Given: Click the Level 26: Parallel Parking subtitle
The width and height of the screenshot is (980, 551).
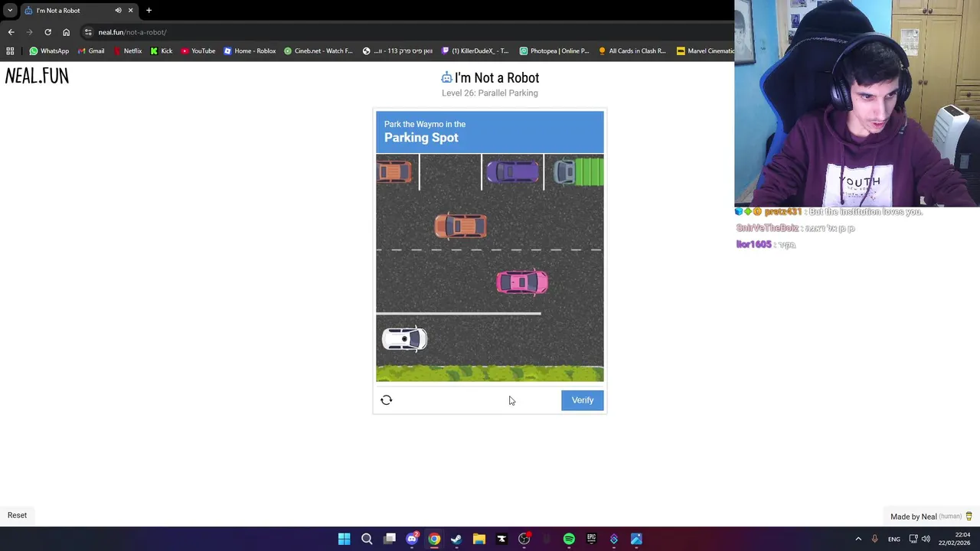Looking at the screenshot, I should tap(490, 93).
